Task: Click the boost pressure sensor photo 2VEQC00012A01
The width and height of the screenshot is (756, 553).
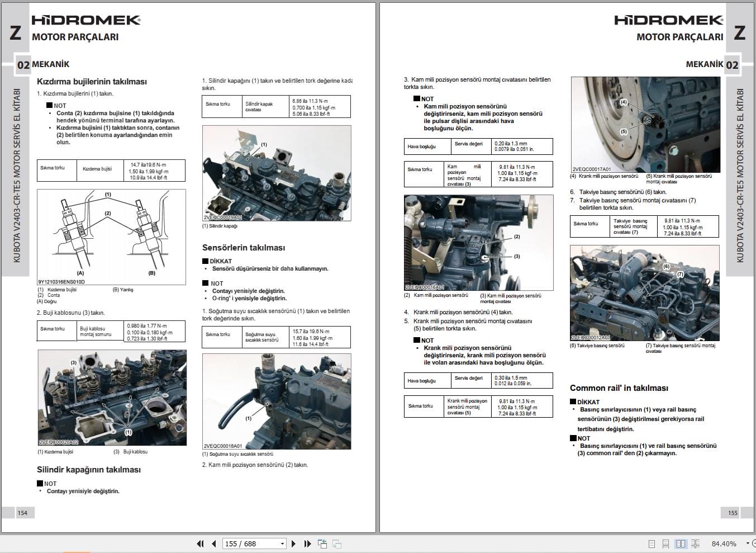Action: (x=645, y=293)
